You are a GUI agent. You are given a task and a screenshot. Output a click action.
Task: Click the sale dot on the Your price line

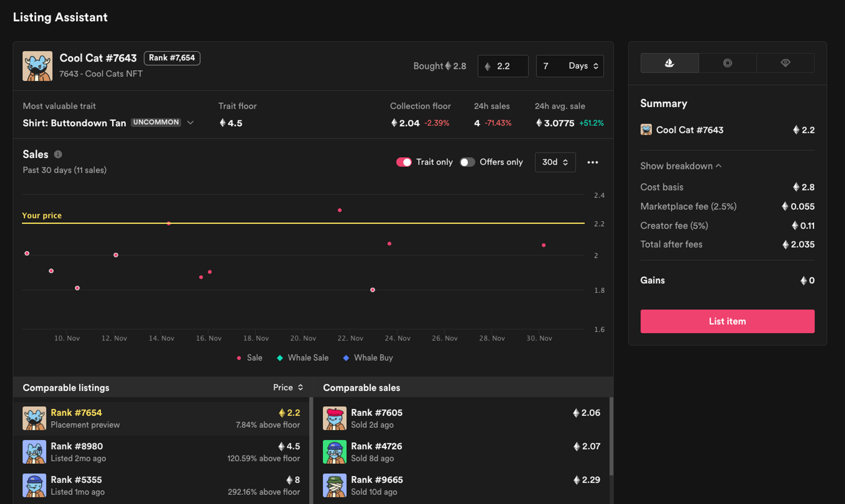tap(169, 223)
